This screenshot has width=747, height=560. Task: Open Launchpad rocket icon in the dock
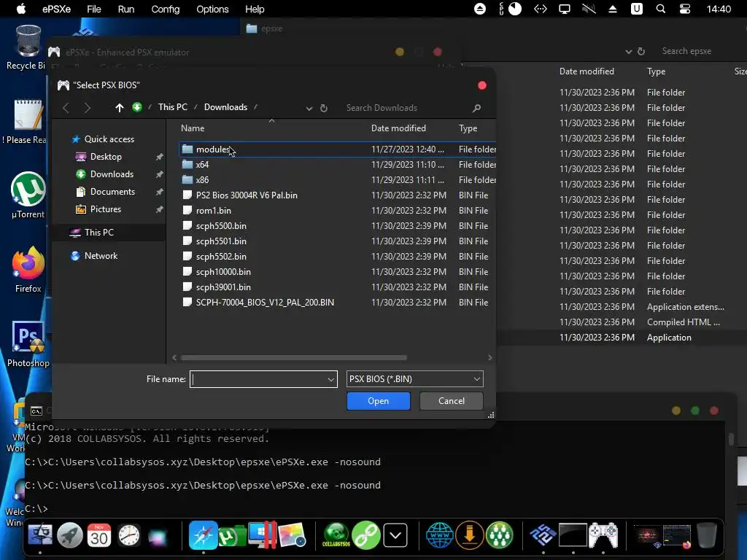pyautogui.click(x=69, y=536)
